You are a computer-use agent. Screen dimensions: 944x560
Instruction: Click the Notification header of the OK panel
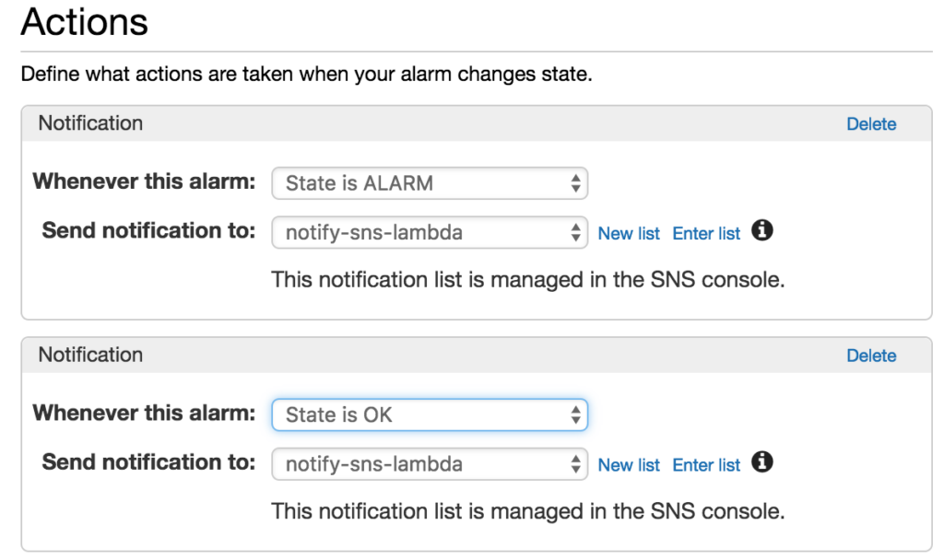[90, 355]
